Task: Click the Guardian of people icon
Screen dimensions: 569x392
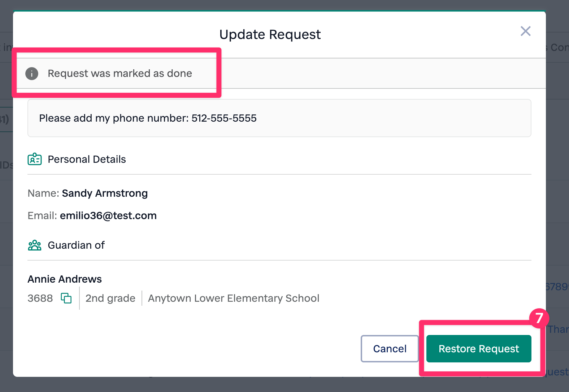Action: [x=35, y=245]
